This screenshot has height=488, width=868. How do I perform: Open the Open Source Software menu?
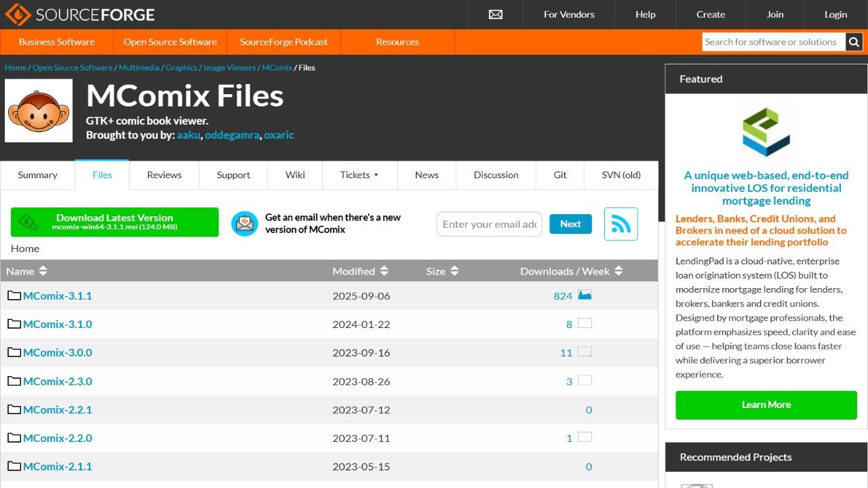tap(170, 42)
